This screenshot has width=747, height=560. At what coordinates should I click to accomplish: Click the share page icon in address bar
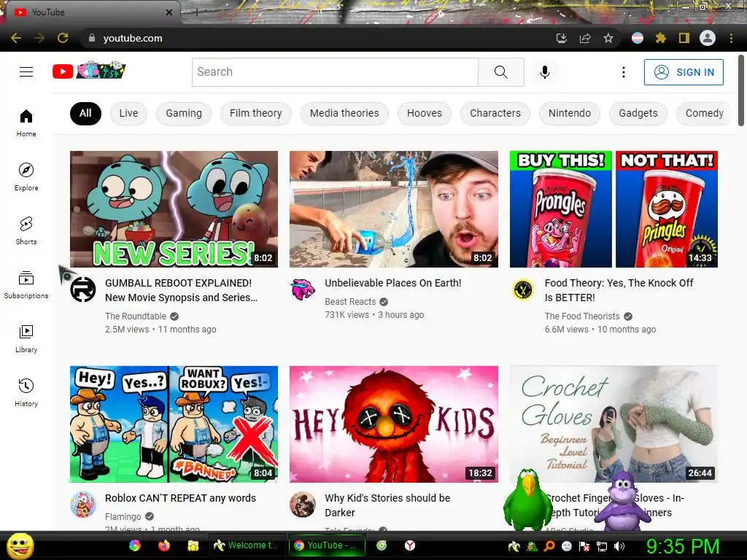[x=585, y=38]
